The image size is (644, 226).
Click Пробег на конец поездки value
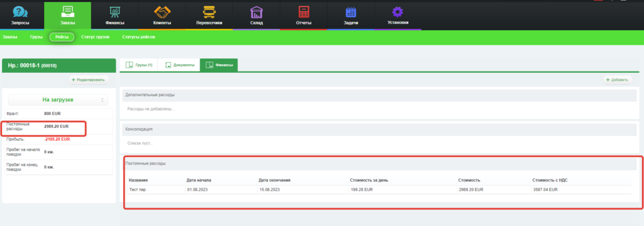click(x=49, y=167)
